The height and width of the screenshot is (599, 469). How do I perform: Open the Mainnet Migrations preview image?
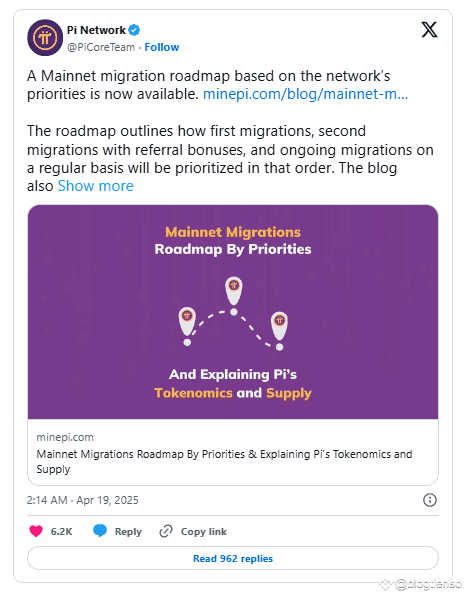(x=233, y=312)
